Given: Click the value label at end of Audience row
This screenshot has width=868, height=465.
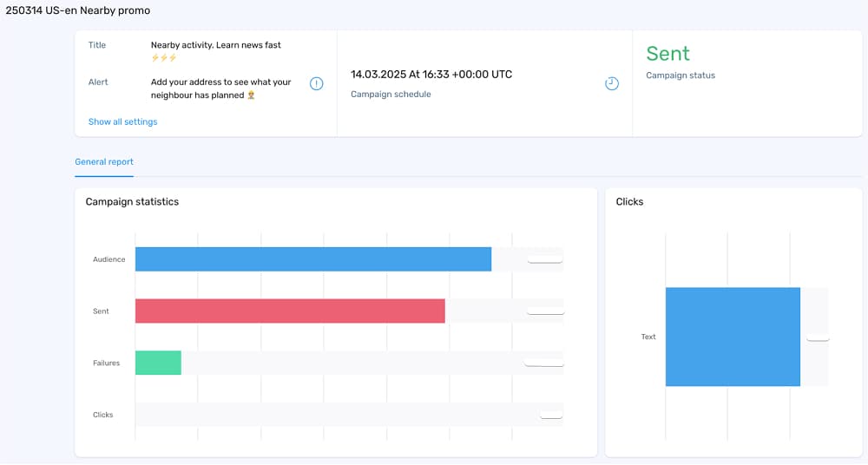Looking at the screenshot, I should pos(545,259).
